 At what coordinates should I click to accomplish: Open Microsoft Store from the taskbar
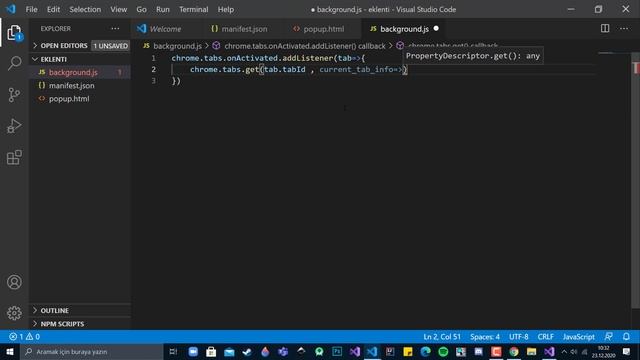click(211, 351)
